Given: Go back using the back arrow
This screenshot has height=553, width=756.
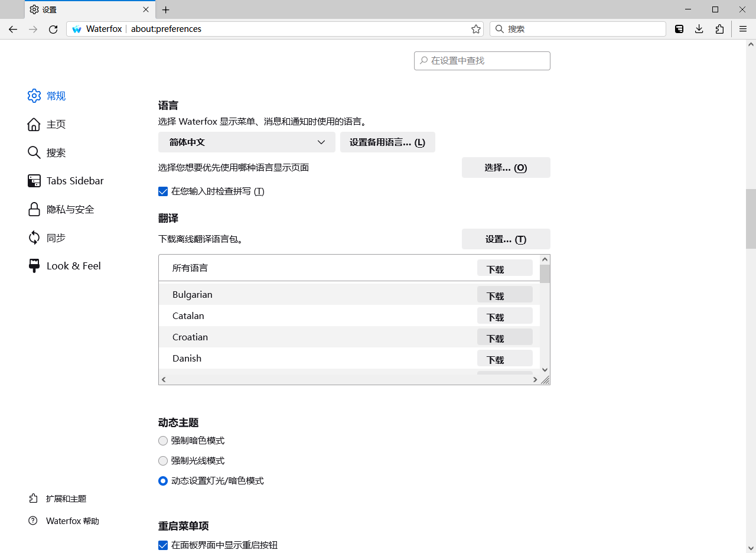Looking at the screenshot, I should pos(13,29).
